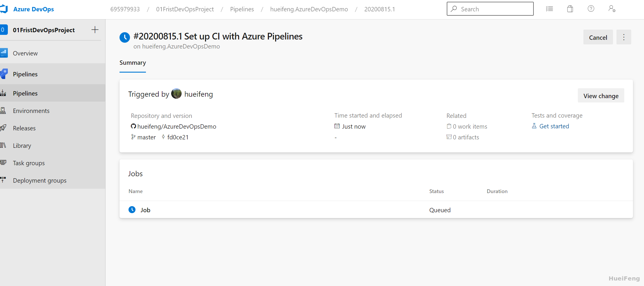Screen dimensions: 644x286
Task: Click the hueifeng user name
Action: (x=198, y=94)
